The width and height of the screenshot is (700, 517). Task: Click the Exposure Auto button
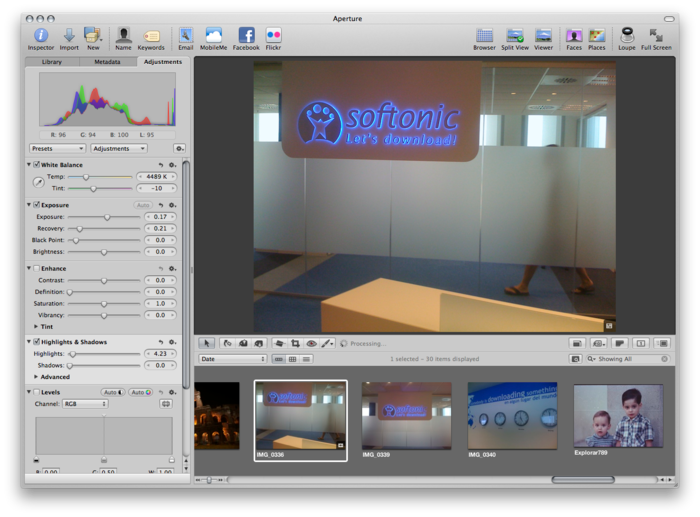[x=143, y=205]
